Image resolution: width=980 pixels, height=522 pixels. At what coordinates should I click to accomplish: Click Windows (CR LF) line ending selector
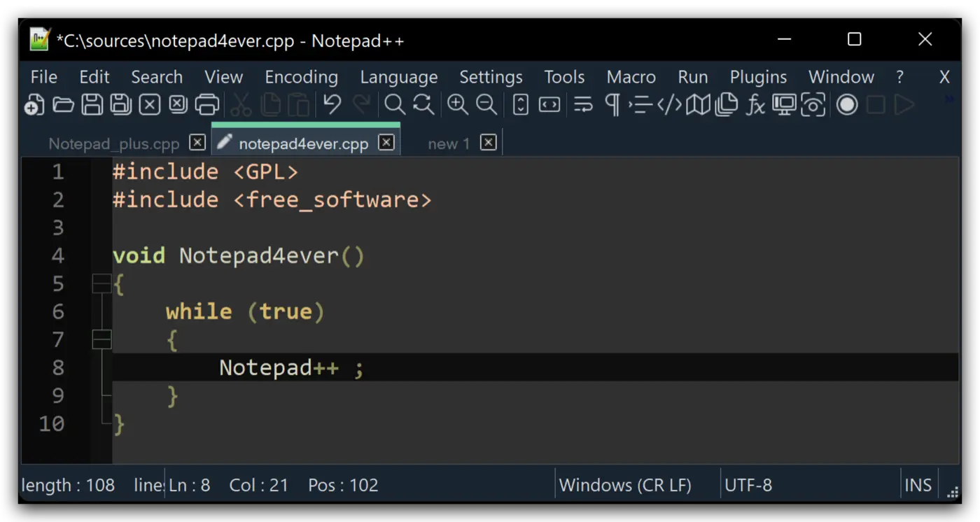point(625,485)
